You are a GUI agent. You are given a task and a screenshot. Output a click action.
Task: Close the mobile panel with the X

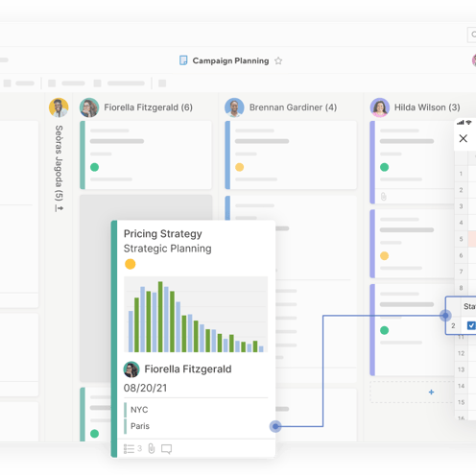pos(463,138)
